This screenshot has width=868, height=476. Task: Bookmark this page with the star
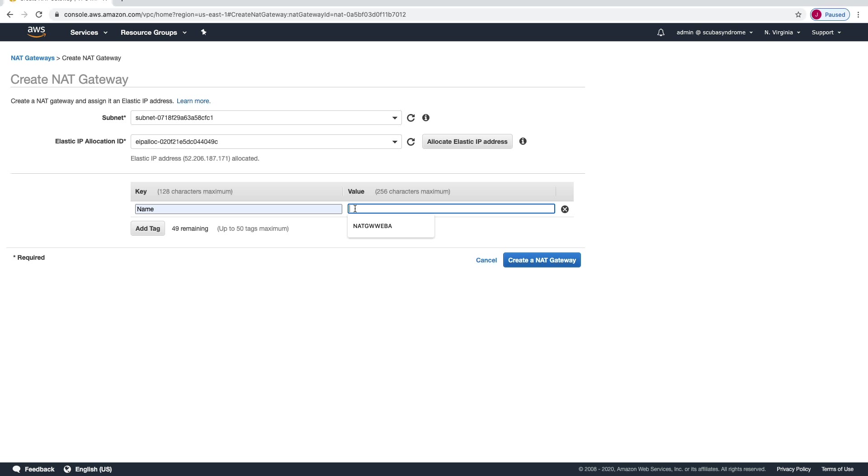[798, 14]
